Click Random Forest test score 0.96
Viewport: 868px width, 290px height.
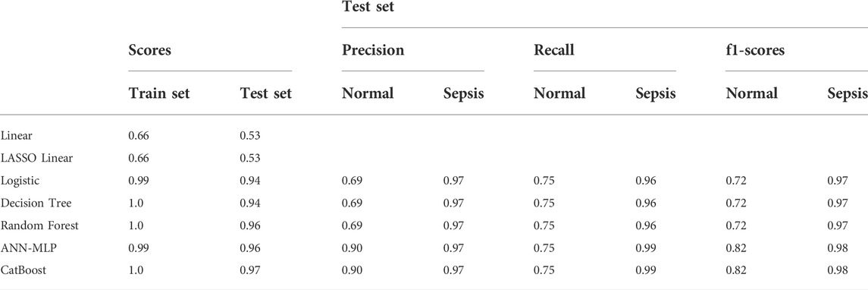tap(249, 225)
